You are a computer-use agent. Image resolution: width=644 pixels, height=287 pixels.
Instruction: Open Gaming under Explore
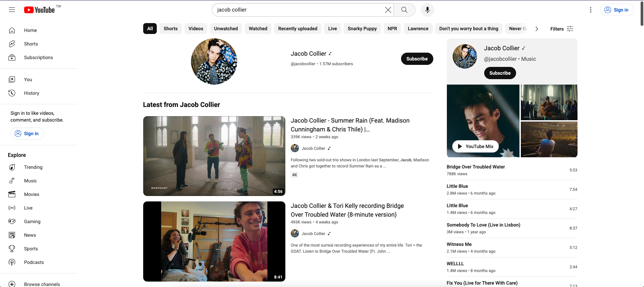(39, 221)
